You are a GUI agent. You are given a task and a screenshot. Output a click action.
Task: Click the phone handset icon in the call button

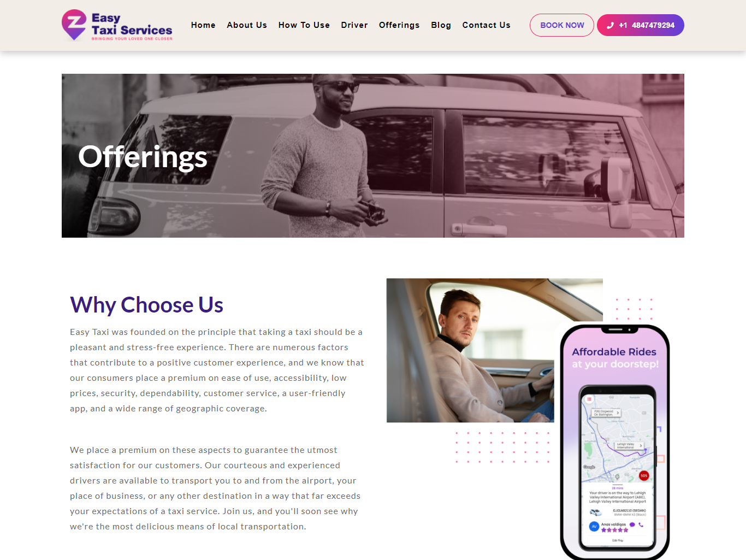[610, 25]
